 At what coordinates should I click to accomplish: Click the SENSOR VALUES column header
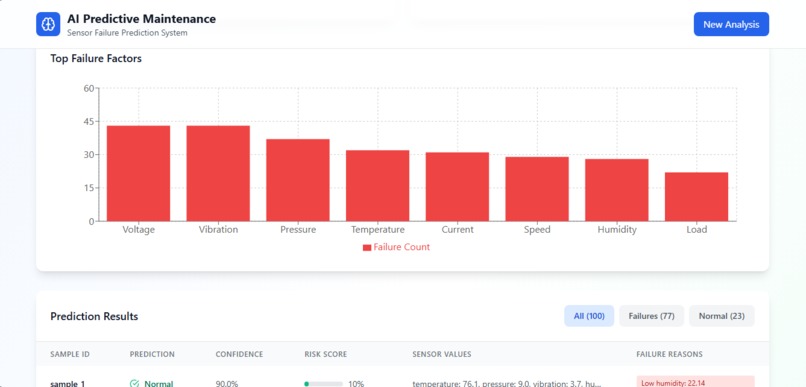[442, 354]
